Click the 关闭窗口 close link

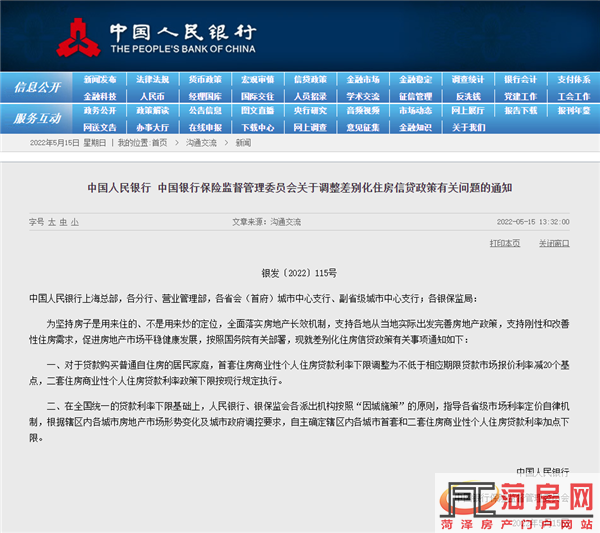tap(554, 243)
